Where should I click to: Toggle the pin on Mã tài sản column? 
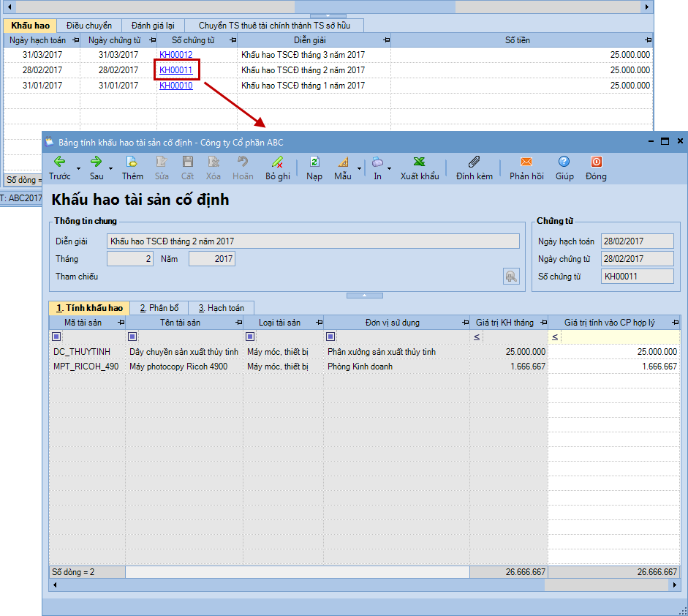[121, 323]
